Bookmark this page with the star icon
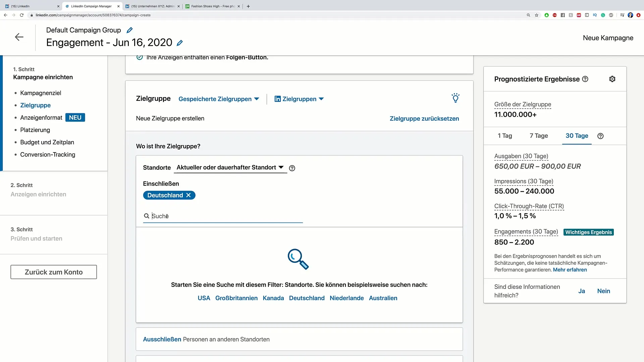The width and height of the screenshot is (644, 362). (537, 15)
